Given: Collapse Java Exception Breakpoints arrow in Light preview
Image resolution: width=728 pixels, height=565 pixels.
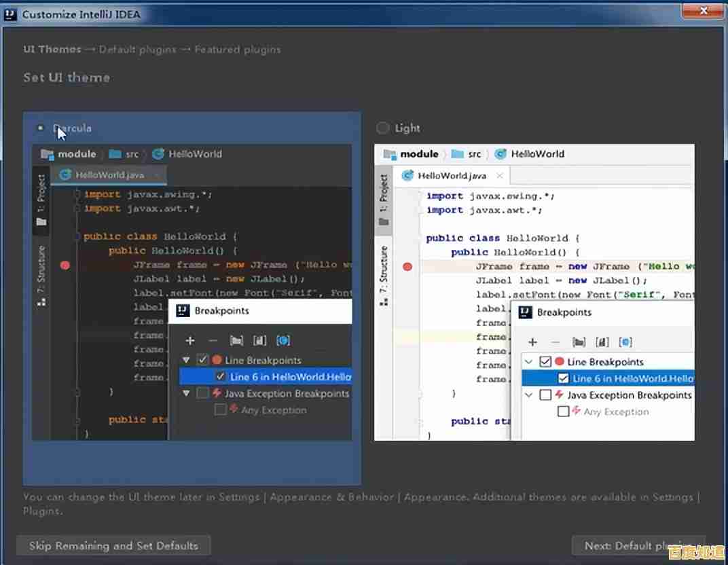Looking at the screenshot, I should pos(529,395).
